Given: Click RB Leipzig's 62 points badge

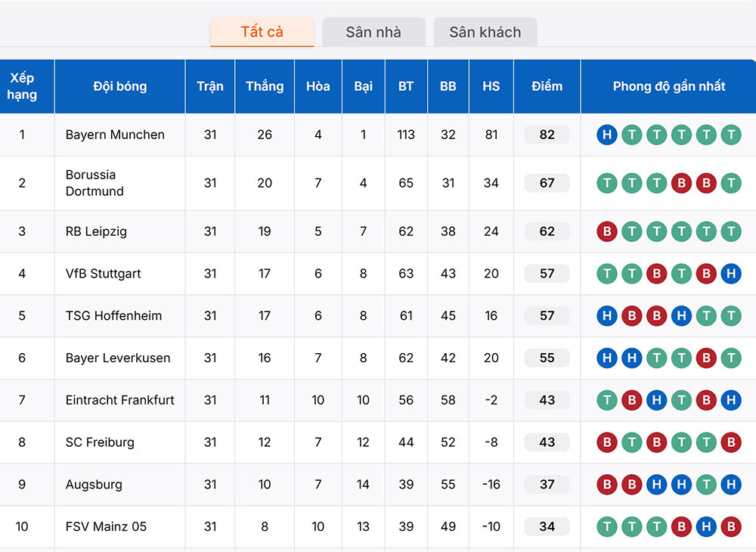Looking at the screenshot, I should 547,231.
